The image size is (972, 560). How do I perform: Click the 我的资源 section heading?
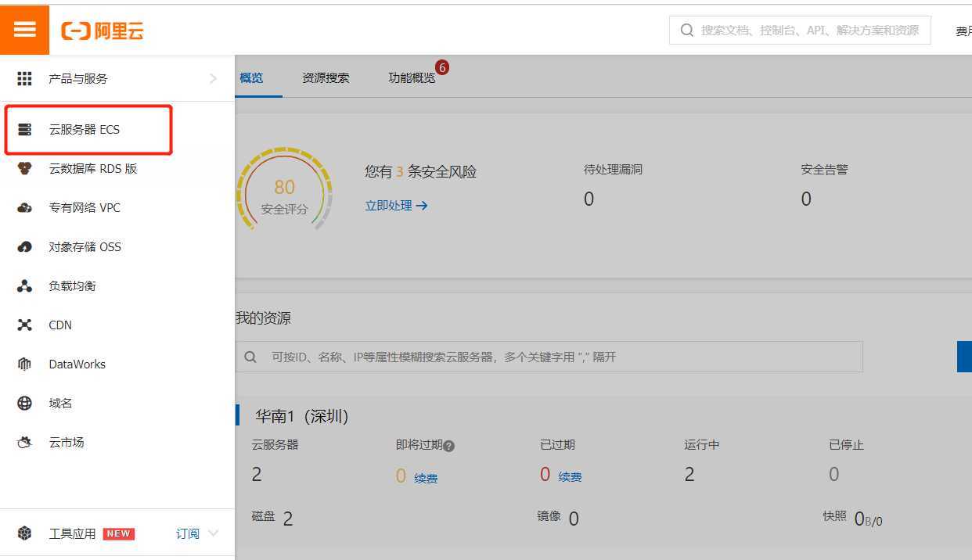tap(263, 318)
